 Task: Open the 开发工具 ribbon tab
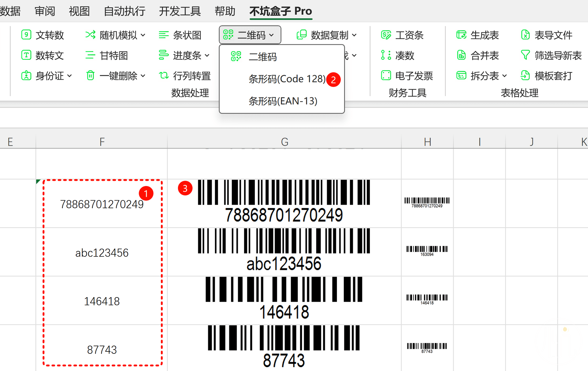point(180,11)
